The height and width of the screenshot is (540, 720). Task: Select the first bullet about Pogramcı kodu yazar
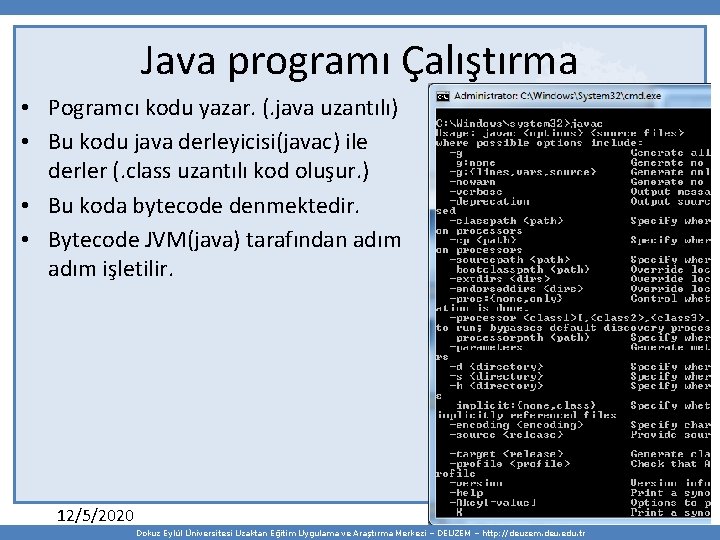point(223,108)
